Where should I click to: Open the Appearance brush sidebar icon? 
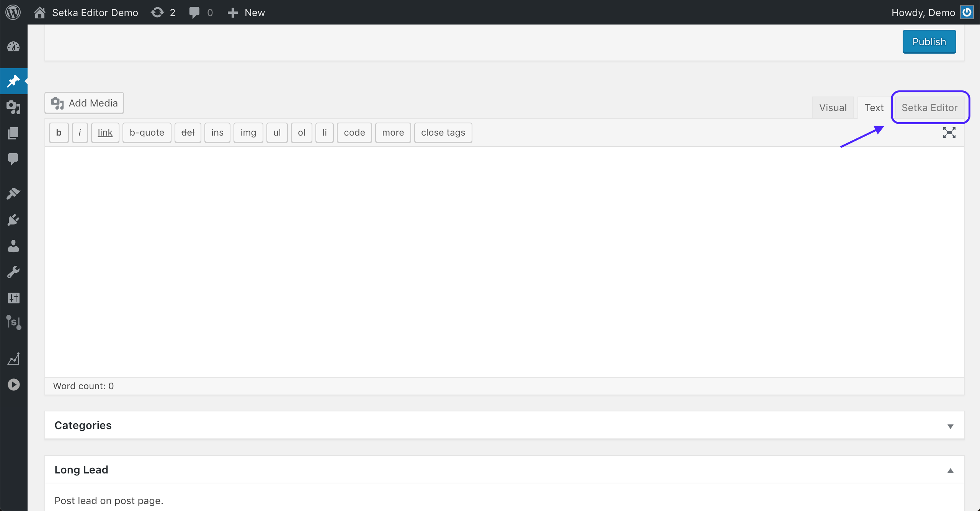(13, 193)
